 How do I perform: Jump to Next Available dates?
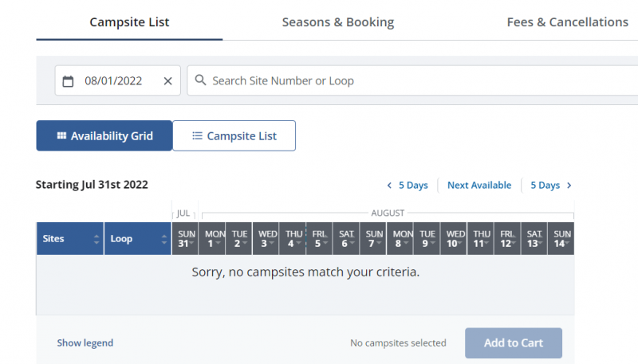coord(478,186)
